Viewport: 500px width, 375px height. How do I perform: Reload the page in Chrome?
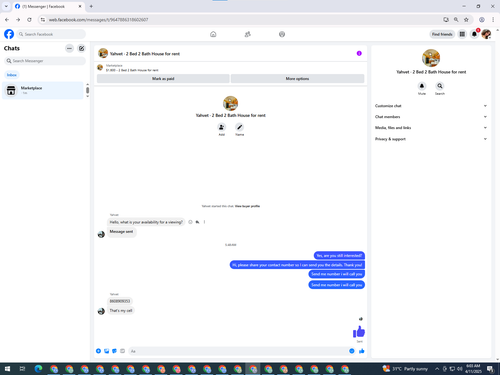pyautogui.click(x=29, y=20)
